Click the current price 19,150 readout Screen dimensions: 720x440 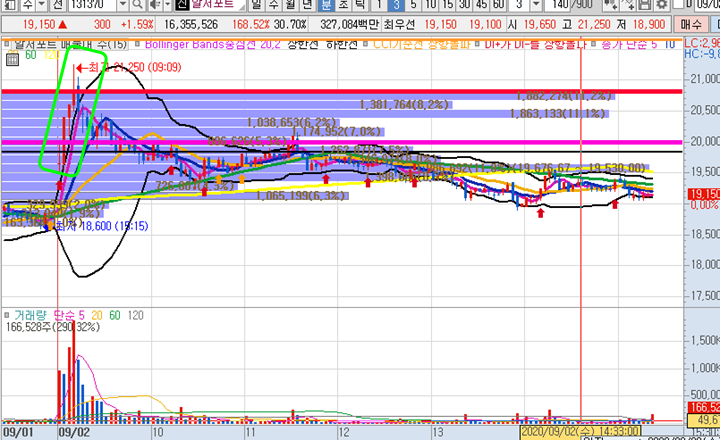click(x=39, y=24)
